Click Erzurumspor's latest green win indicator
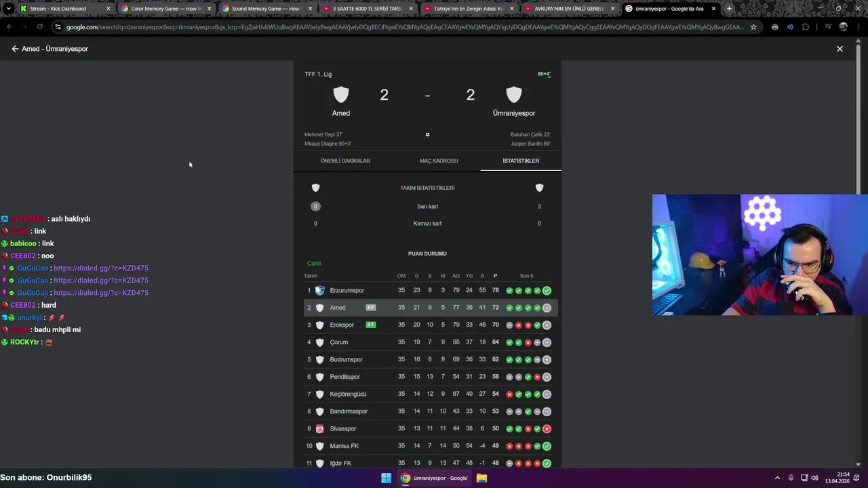Screen dimensions: 868x488 point(547,290)
